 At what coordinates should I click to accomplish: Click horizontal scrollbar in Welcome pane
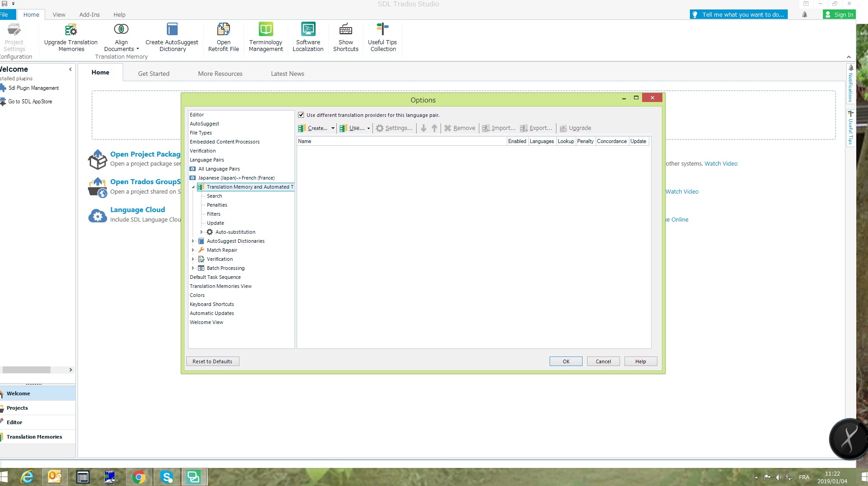click(26, 370)
